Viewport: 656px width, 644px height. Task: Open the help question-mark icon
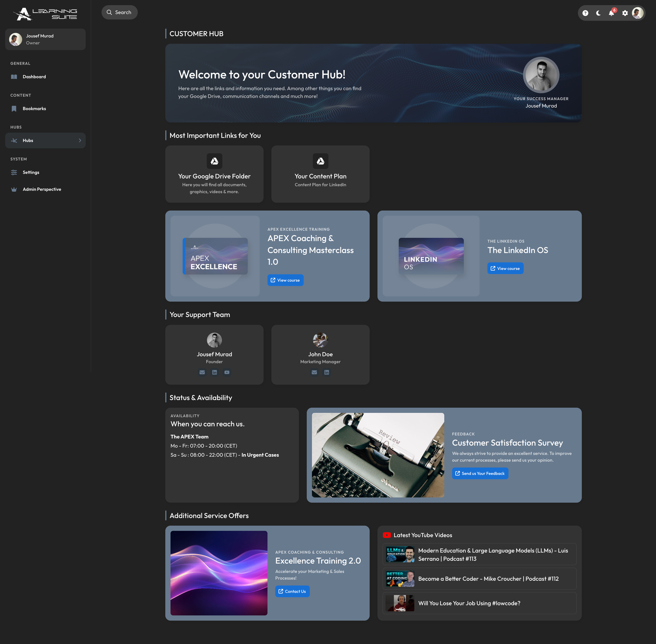[584, 13]
